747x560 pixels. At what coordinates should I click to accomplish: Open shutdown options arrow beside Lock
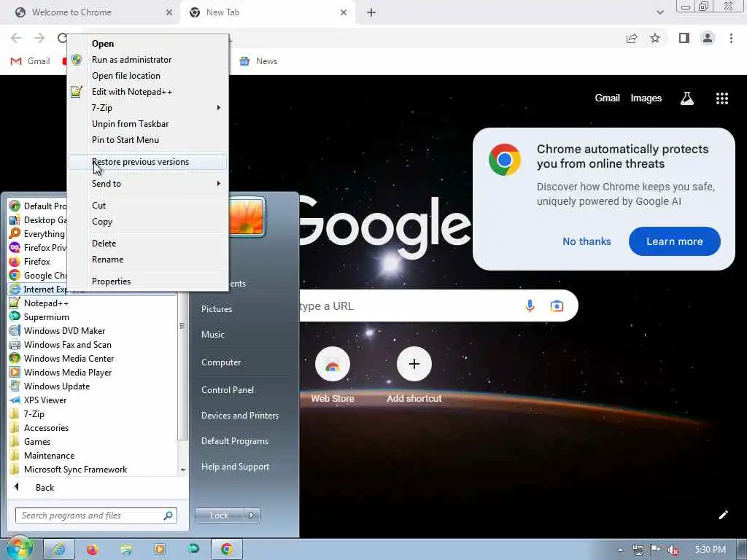(x=252, y=516)
